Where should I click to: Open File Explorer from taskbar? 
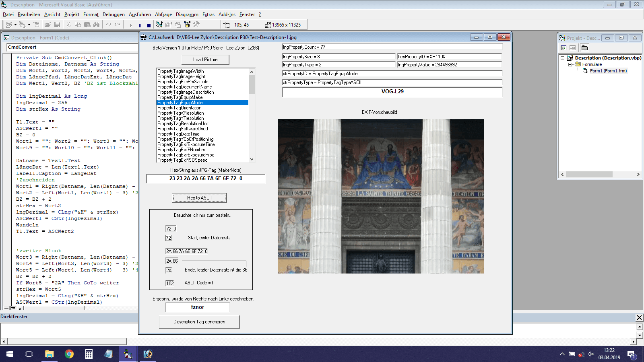[49, 354]
